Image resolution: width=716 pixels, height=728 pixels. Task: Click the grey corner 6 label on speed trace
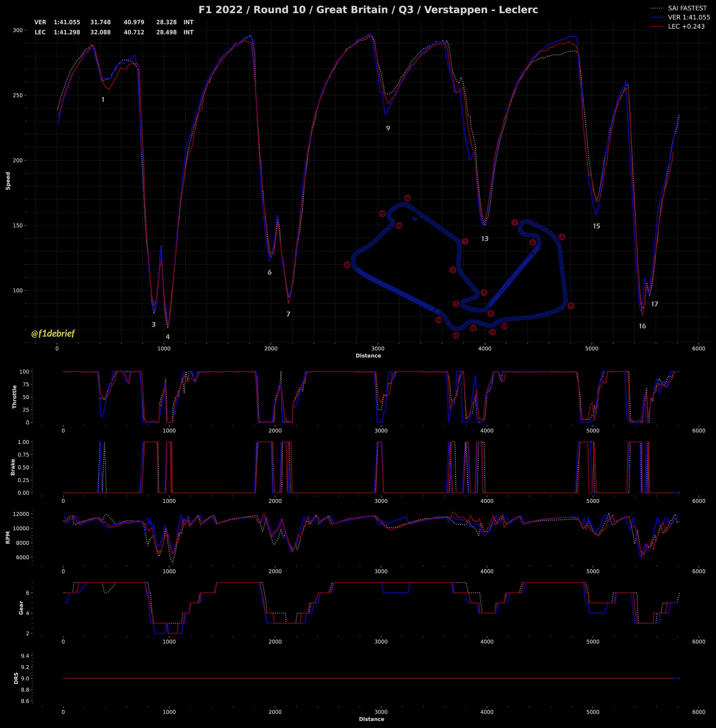pyautogui.click(x=270, y=272)
